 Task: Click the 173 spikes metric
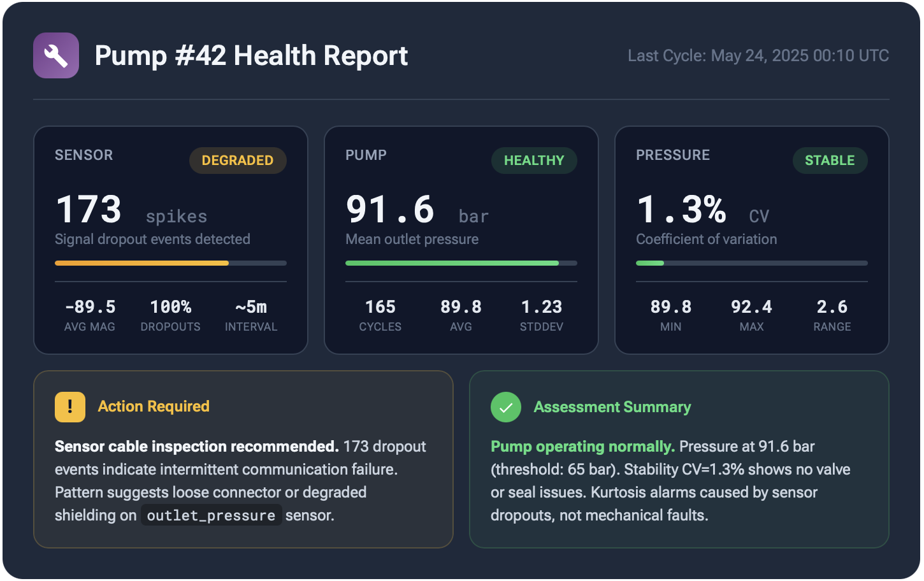point(89,209)
